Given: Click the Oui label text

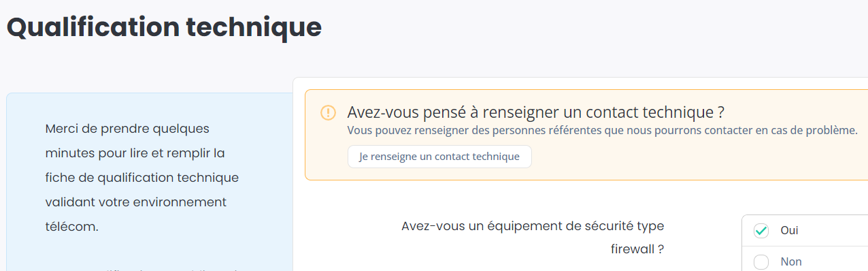Looking at the screenshot, I should coord(789,231).
